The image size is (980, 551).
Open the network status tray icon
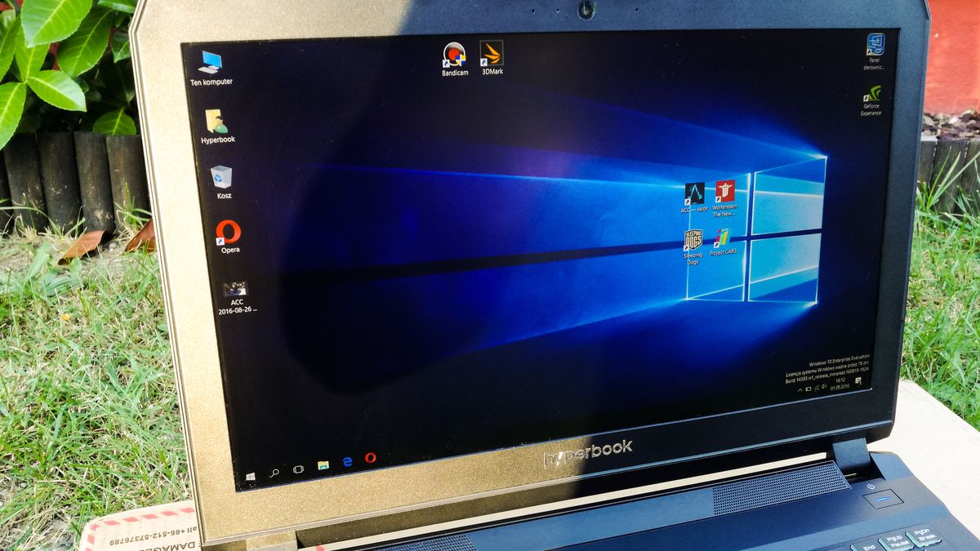tap(817, 388)
